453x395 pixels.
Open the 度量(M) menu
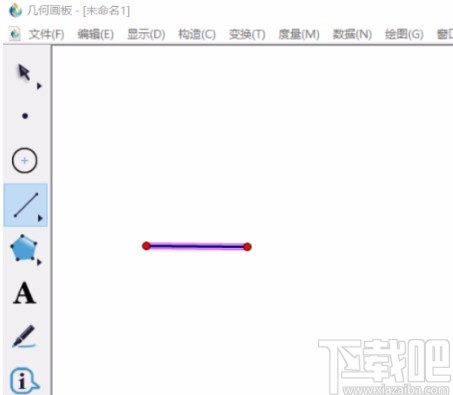[299, 34]
